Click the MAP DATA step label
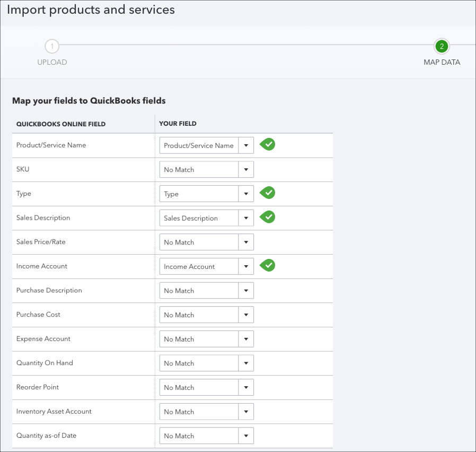This screenshot has width=476, height=452. pos(442,62)
